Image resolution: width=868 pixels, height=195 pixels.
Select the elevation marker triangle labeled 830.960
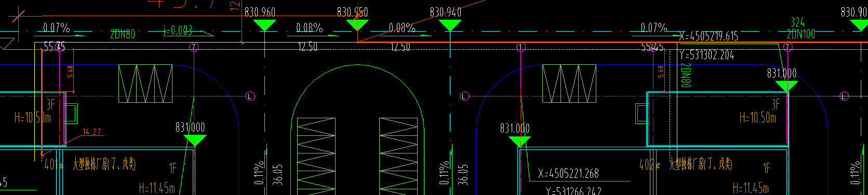(x=264, y=25)
